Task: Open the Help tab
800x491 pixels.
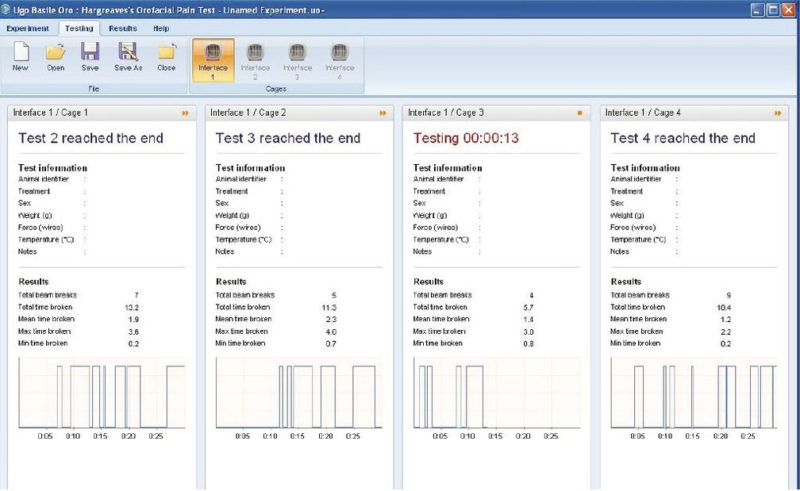Action: (161, 29)
